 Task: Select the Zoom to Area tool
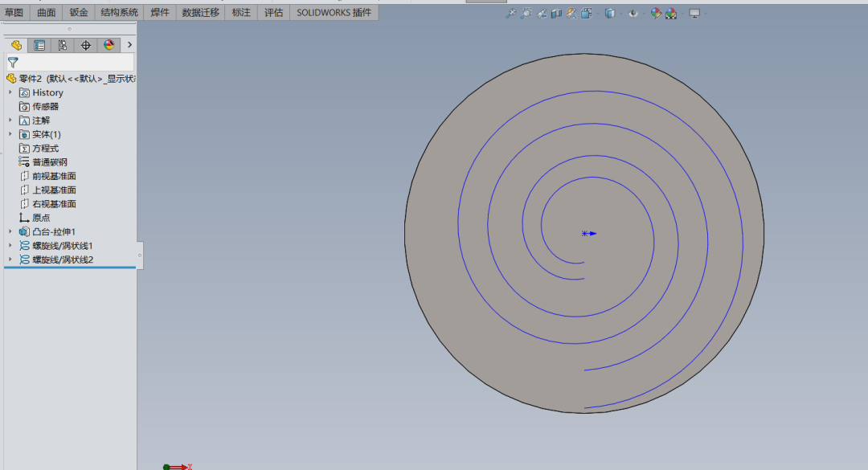point(526,14)
